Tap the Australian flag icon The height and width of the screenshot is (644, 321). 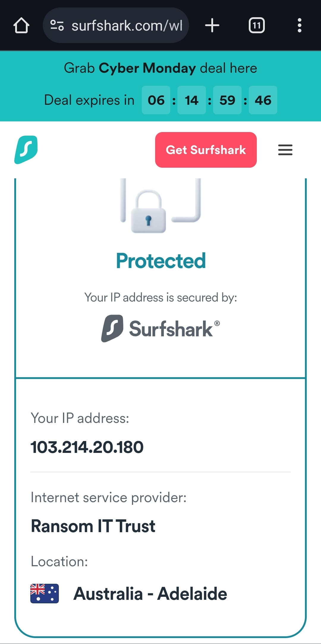(45, 594)
